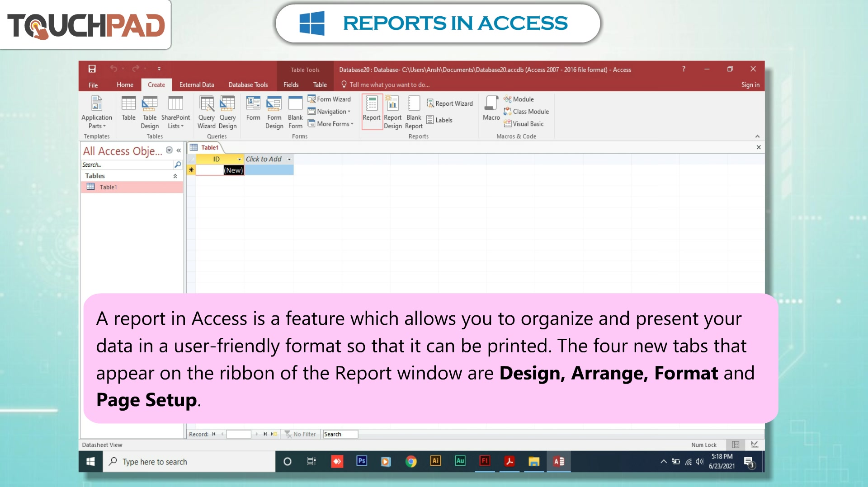Click the Blank Report icon
Screen dimensions: 868x487
pyautogui.click(x=414, y=112)
